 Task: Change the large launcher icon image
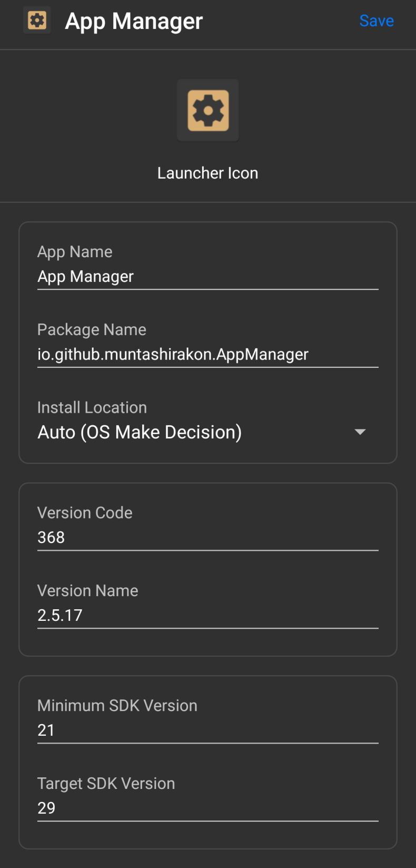[x=208, y=110]
